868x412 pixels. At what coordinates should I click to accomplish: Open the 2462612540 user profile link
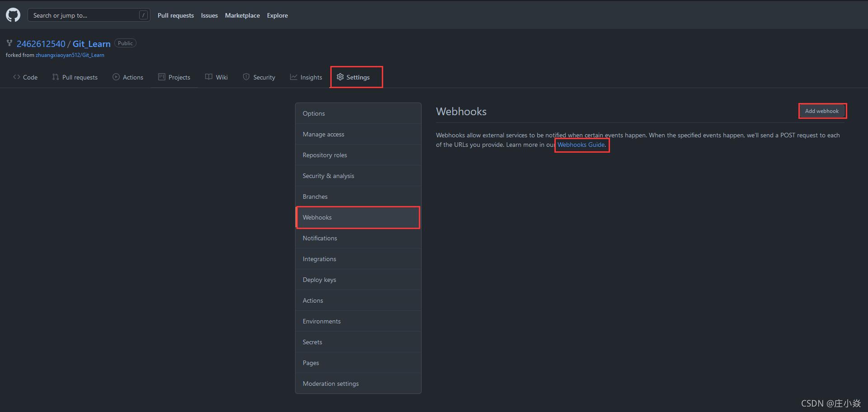[x=41, y=44]
